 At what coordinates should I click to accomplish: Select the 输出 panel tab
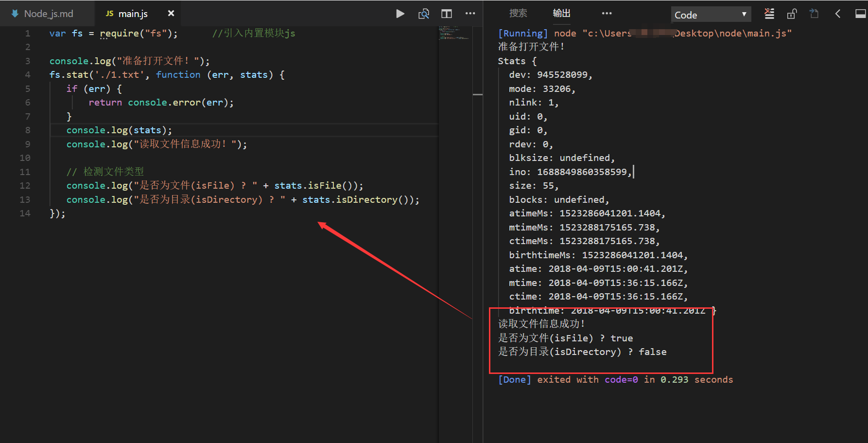tap(561, 13)
